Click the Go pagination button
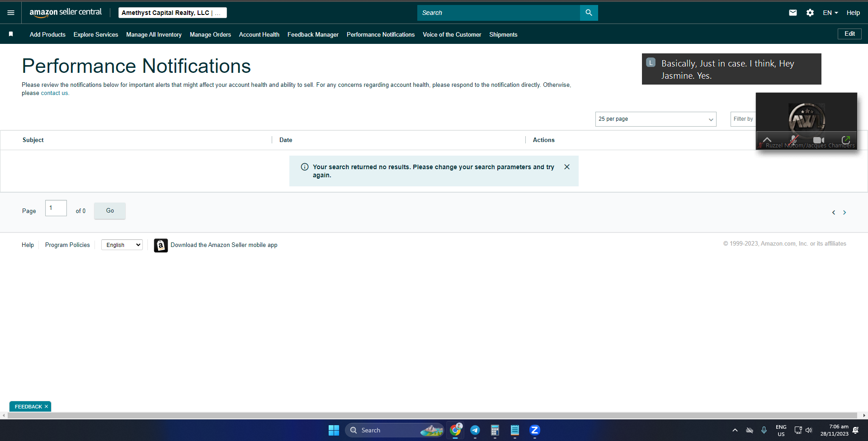 click(110, 211)
